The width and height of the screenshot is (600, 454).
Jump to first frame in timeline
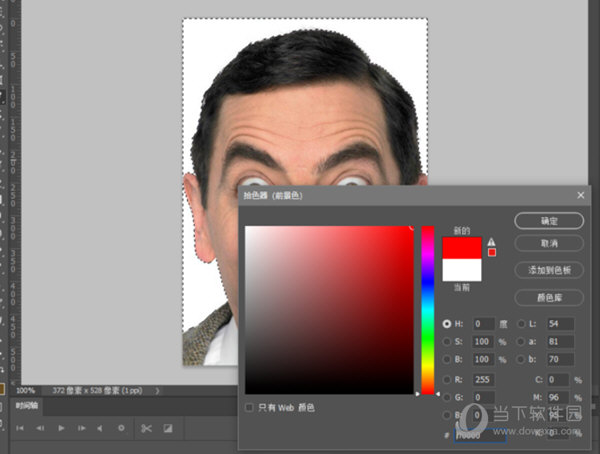[19, 428]
